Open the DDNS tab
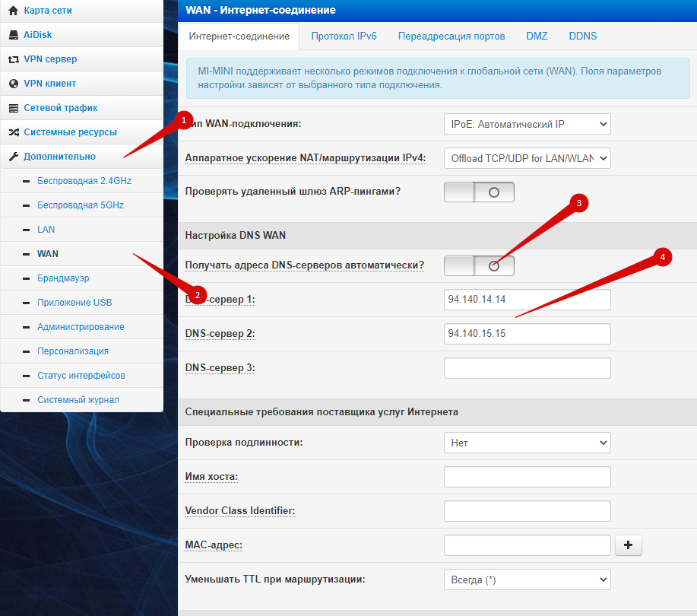This screenshot has height=616, width=697. [583, 36]
